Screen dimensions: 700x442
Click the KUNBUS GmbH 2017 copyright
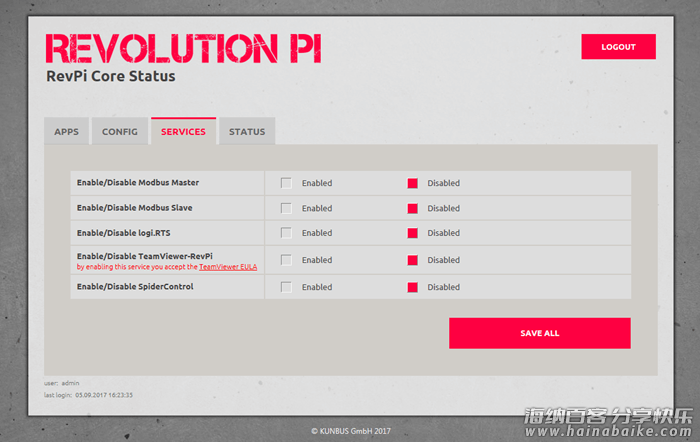351,431
